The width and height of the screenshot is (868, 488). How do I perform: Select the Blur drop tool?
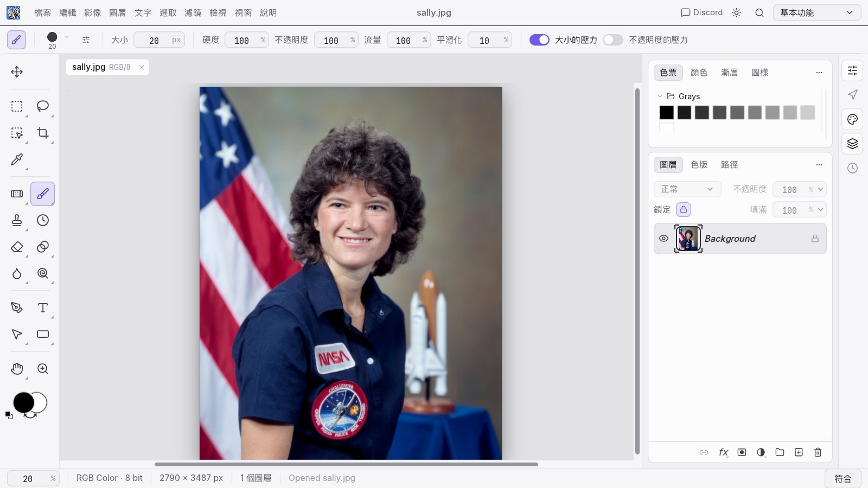[17, 273]
